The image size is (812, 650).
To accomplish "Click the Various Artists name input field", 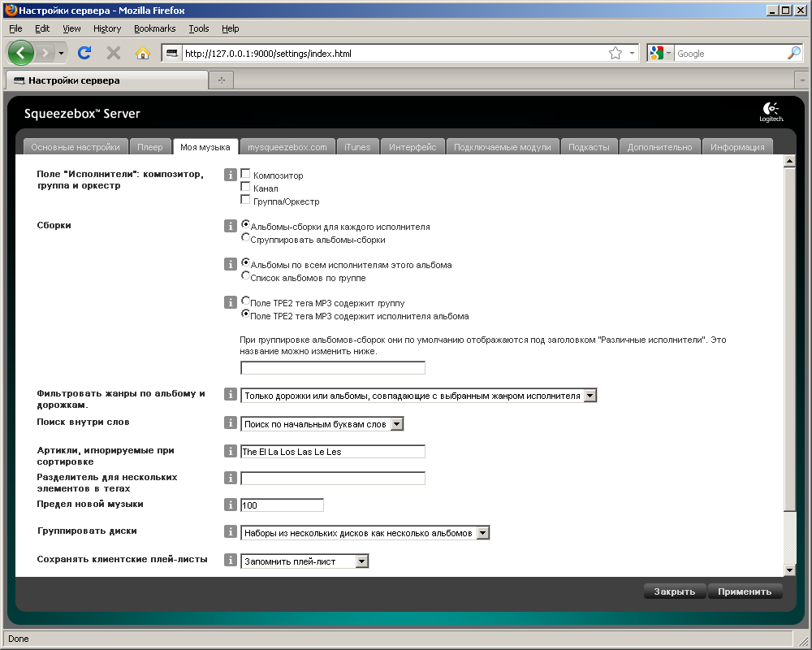I will [x=333, y=368].
